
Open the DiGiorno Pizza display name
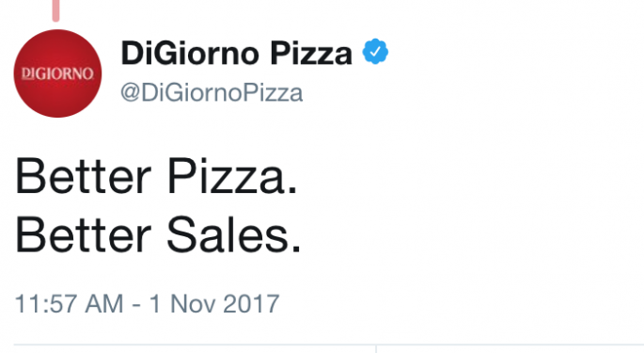click(237, 53)
